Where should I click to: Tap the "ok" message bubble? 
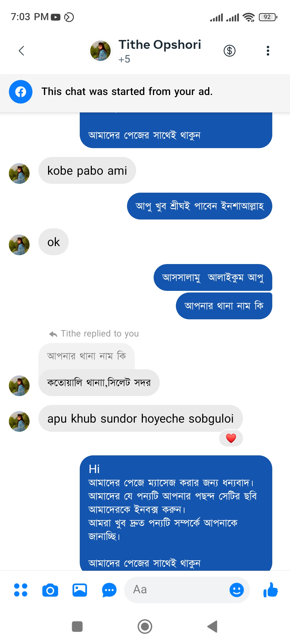(53, 242)
